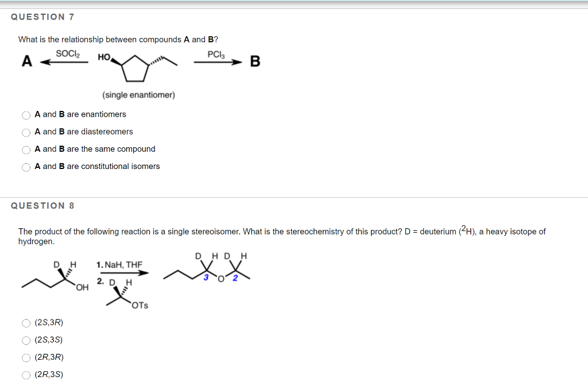Screen dimensions: 588x392
Task: Choose 'A and B are the same compound'
Action: (26, 149)
